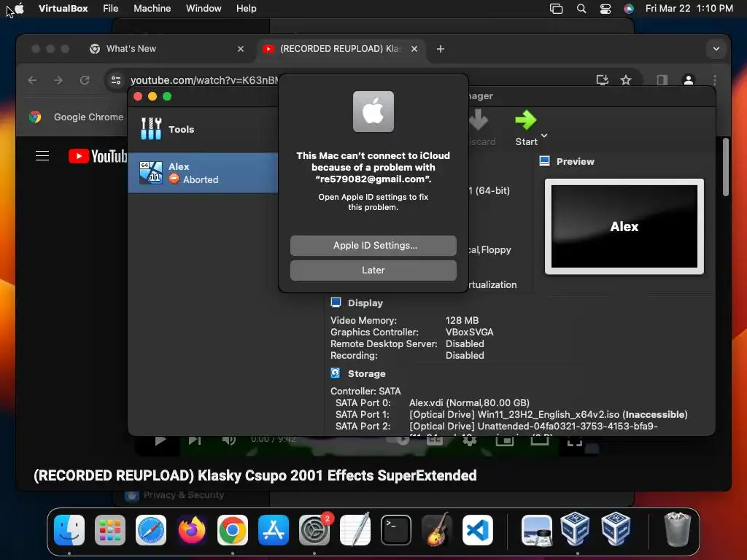Screen dimensions: 747x560
Task: Launch Siri from the menu bar
Action: point(629,9)
